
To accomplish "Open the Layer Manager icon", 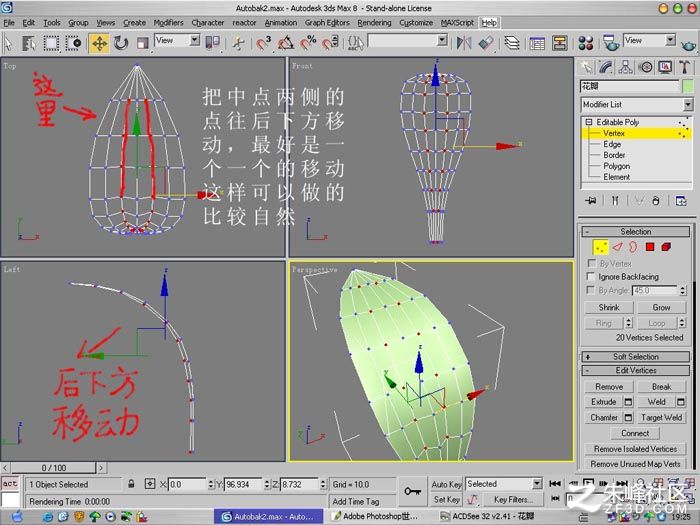I will coord(512,43).
